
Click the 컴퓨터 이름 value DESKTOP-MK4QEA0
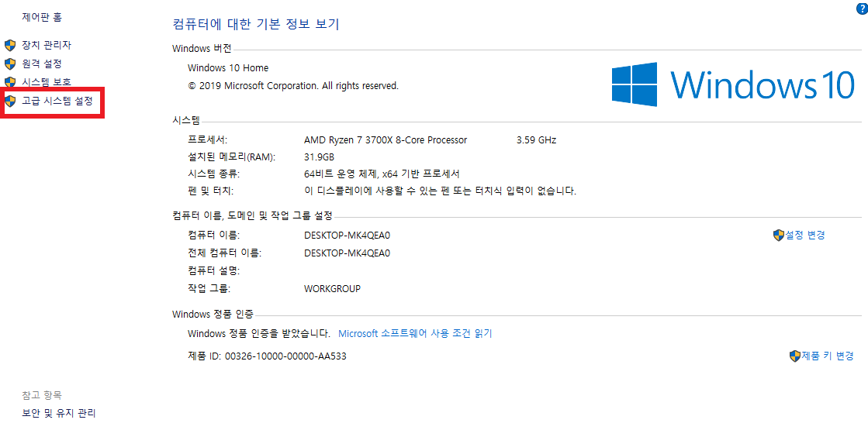(x=347, y=236)
